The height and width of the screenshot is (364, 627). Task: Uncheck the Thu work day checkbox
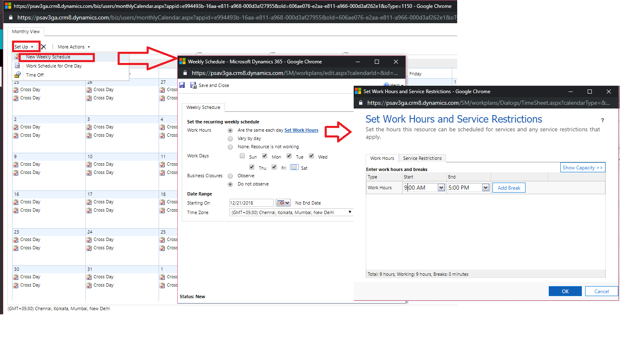(x=252, y=167)
